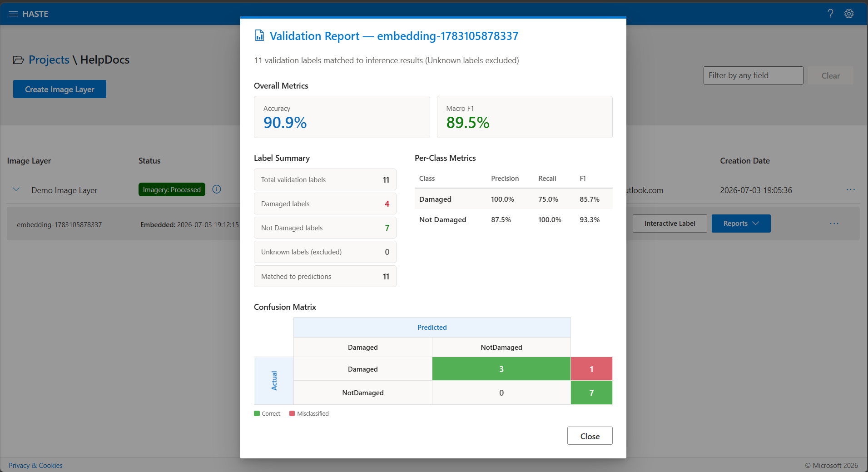Click the Recall column header
This screenshot has height=472, width=868.
[547, 179]
